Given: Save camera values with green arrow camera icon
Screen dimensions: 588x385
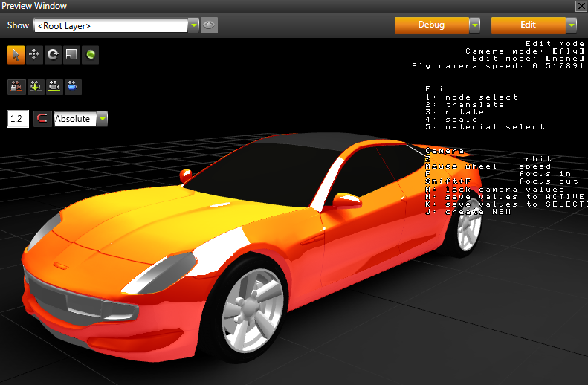Looking at the screenshot, I should (34, 86).
